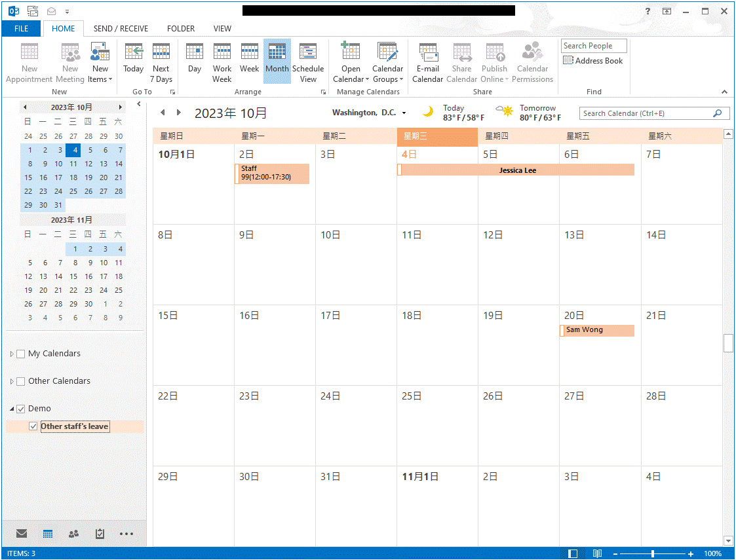This screenshot has width=736, height=560.
Task: Open the Jessica Lee calendar event
Action: pos(517,170)
